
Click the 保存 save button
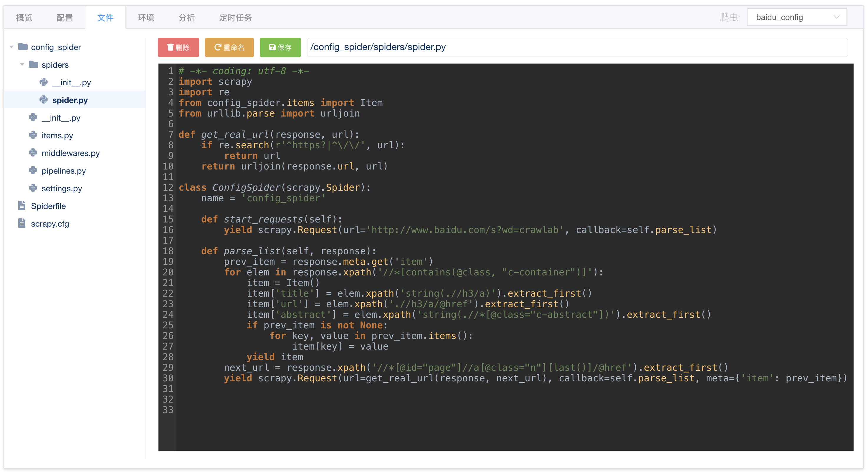(280, 47)
